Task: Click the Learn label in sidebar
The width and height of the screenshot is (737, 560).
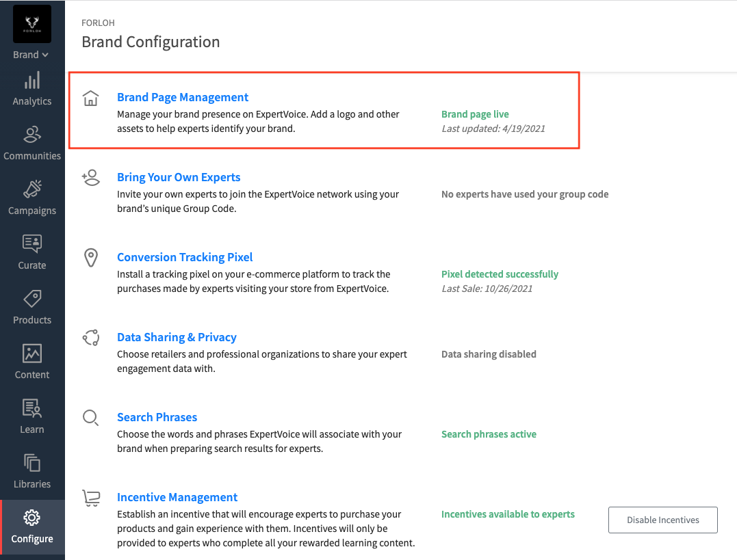Action: (32, 429)
